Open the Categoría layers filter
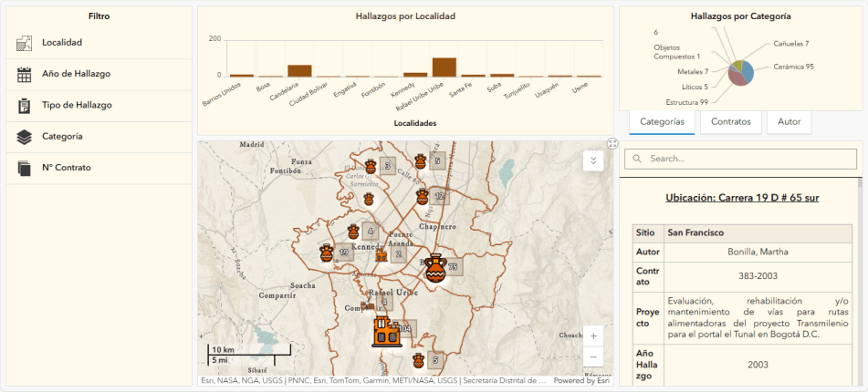This screenshot has height=392, width=868. [62, 136]
